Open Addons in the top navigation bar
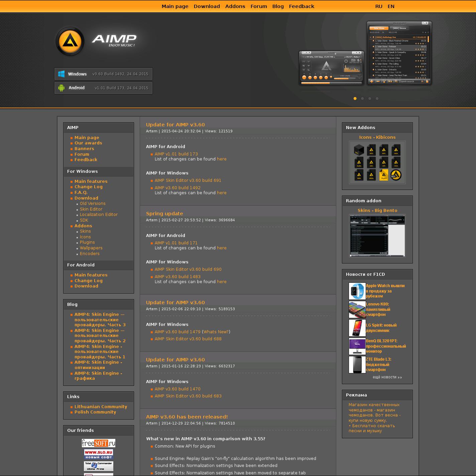The width and height of the screenshot is (476, 476). click(235, 6)
